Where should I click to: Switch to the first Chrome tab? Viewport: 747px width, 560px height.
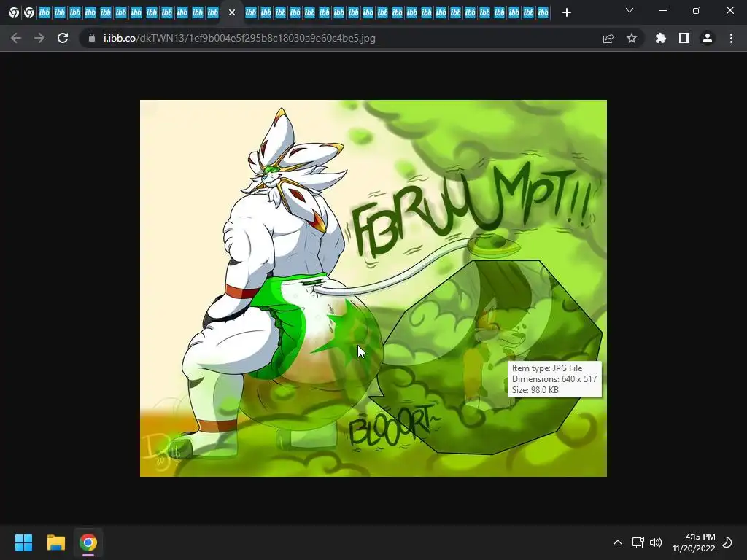14,12
